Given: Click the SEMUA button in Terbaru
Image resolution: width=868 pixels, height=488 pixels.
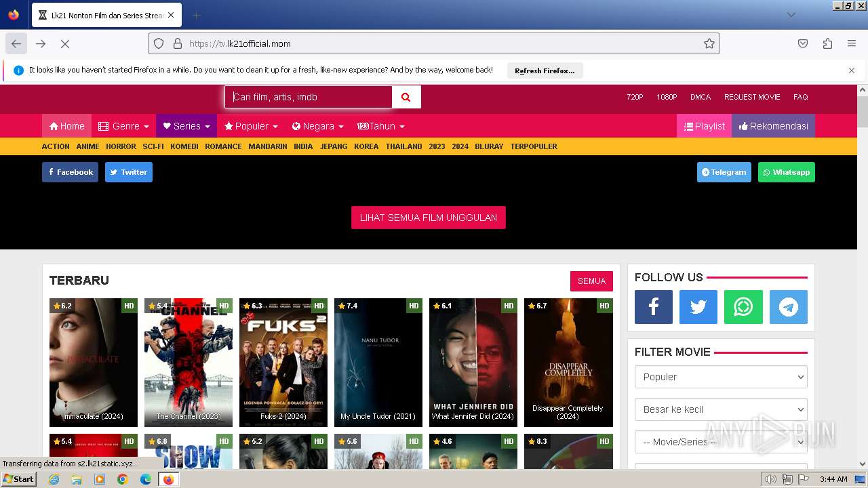Looking at the screenshot, I should (x=591, y=281).
